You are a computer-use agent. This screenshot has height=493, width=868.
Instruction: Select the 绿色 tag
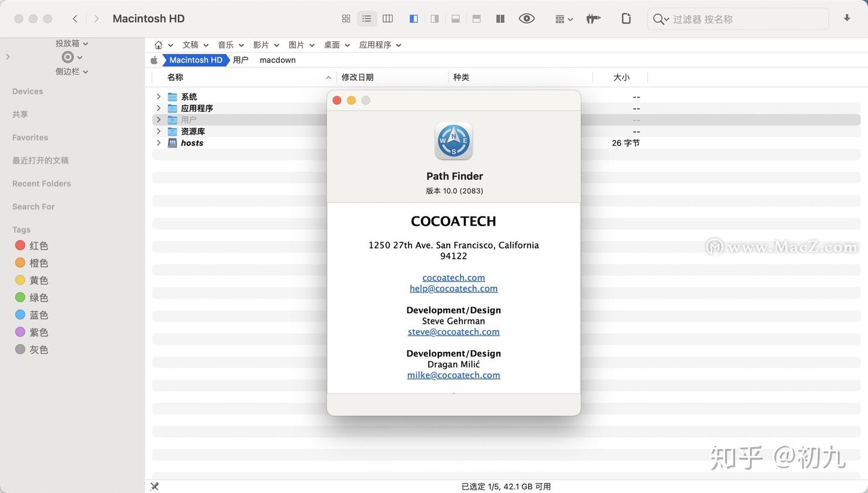[31, 298]
